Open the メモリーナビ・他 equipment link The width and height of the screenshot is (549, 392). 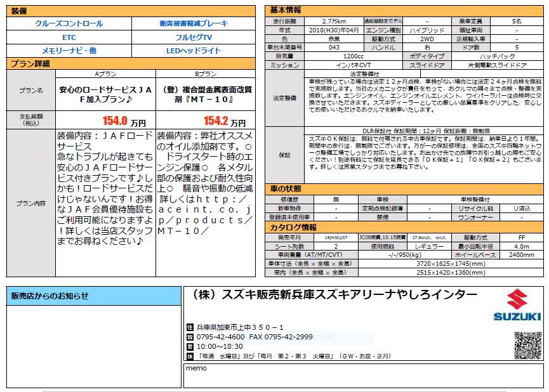pyautogui.click(x=69, y=50)
